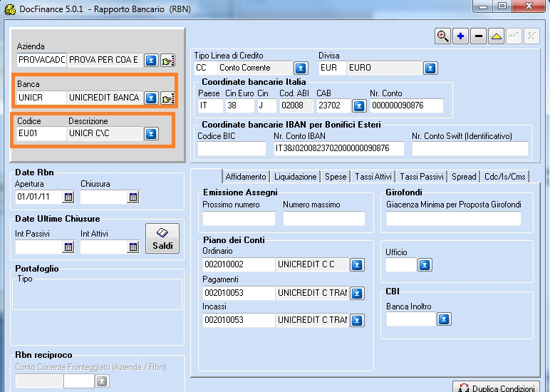Select the first unlabeled tab
Screen dimensions: 550x392
coord(207,176)
